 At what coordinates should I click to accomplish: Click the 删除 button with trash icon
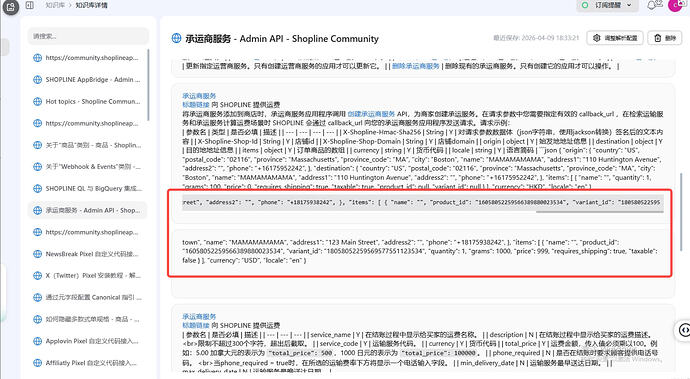[665, 38]
